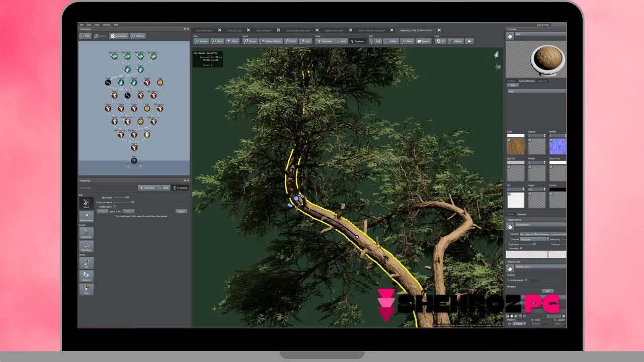Open the Window menu
644x362 pixels.
(107, 25)
